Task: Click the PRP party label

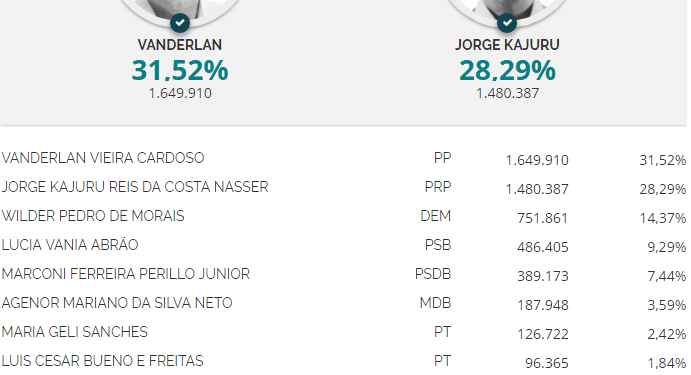Action: pyautogui.click(x=438, y=187)
